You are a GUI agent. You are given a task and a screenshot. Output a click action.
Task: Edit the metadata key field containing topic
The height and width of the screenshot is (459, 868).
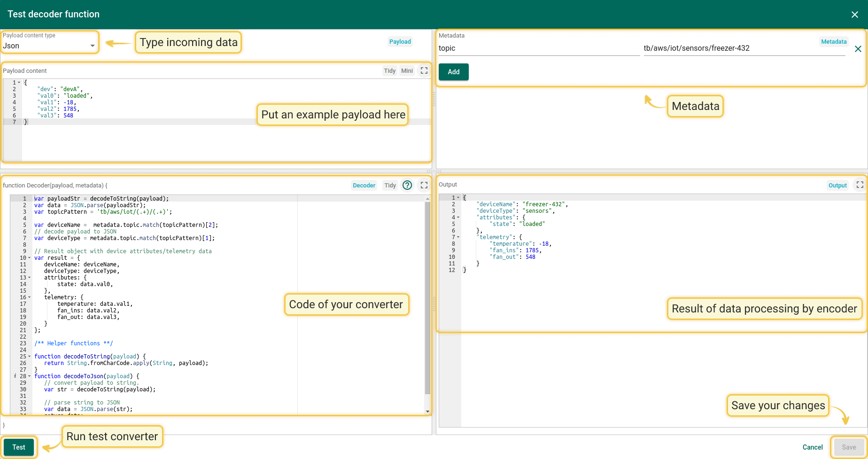point(538,48)
